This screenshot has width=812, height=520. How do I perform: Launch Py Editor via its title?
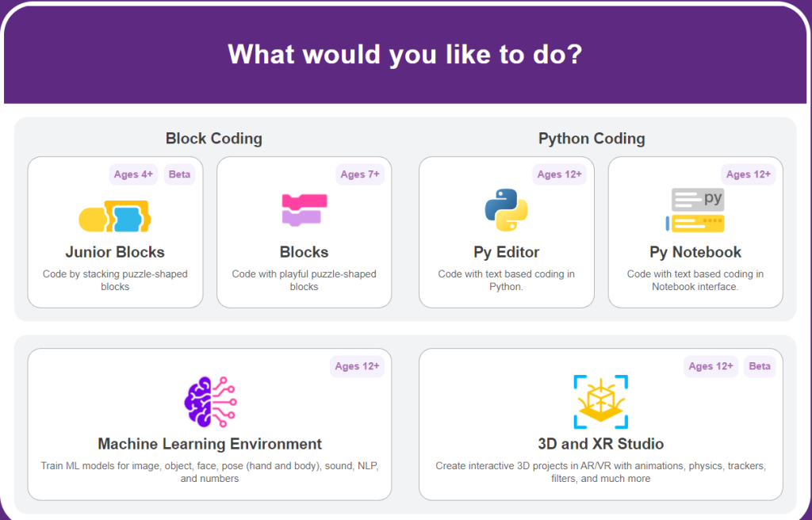pyautogui.click(x=506, y=252)
